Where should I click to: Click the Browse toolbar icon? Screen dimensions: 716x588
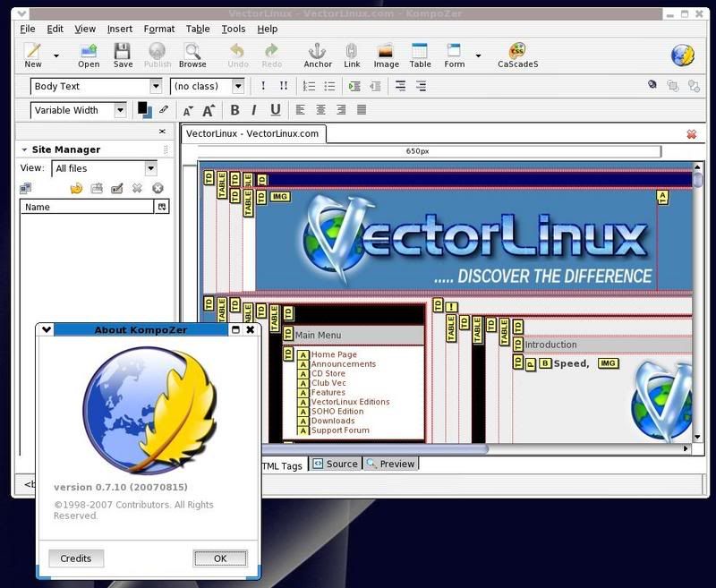pos(192,55)
